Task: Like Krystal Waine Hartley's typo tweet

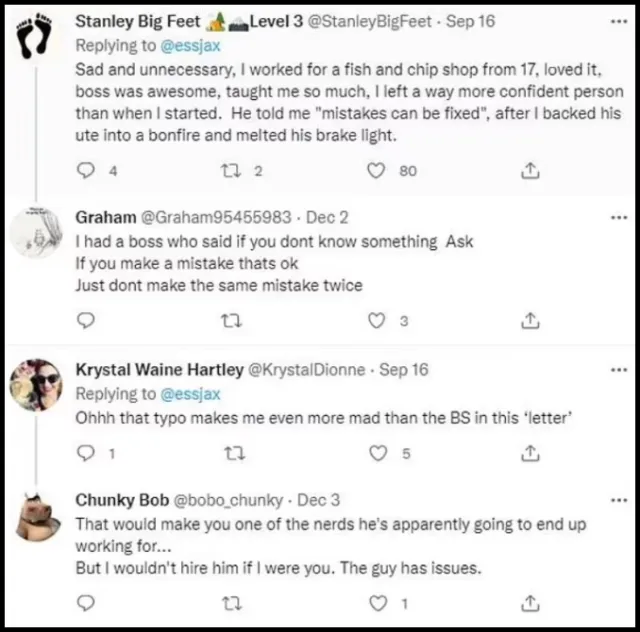Action: 376,453
